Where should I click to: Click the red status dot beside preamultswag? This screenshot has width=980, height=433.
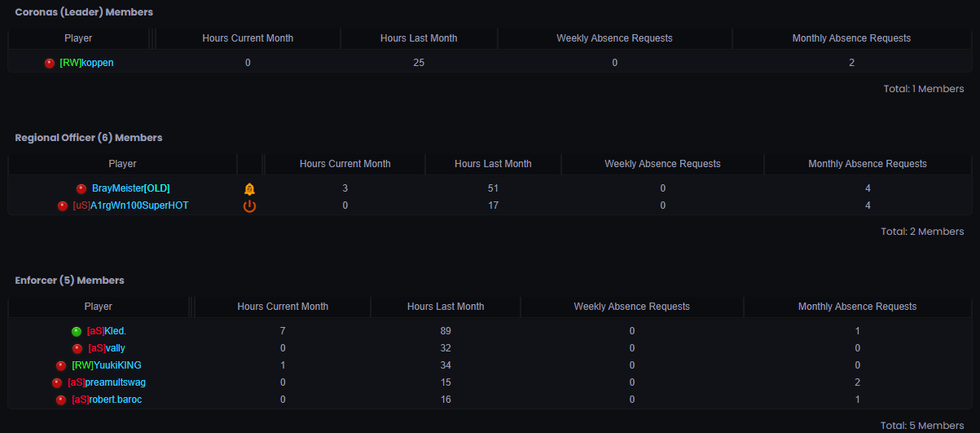point(57,383)
